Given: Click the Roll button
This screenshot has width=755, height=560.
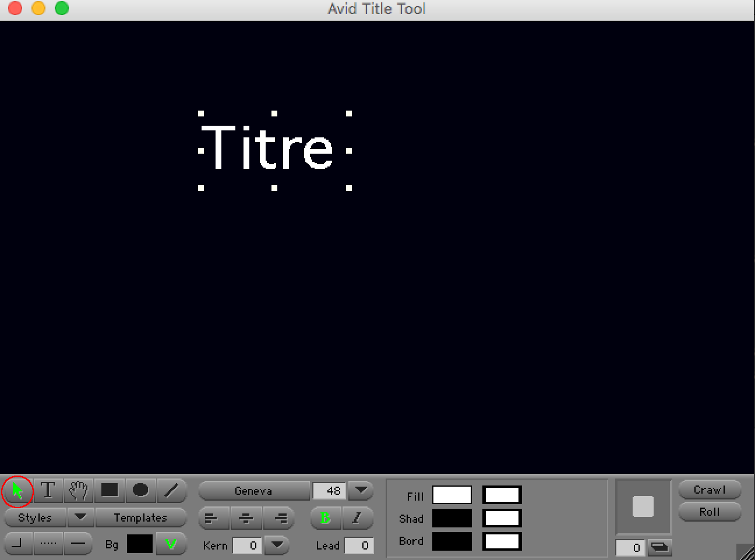Looking at the screenshot, I should (x=710, y=512).
